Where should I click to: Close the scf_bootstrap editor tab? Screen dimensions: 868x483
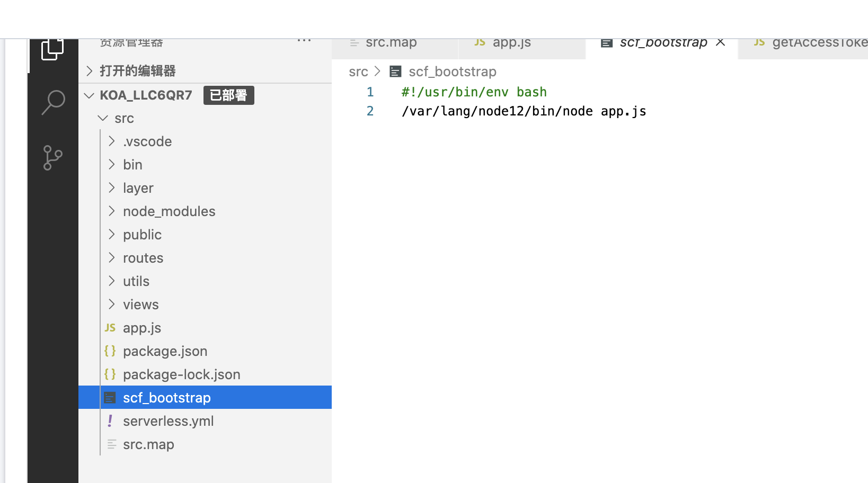coord(720,42)
